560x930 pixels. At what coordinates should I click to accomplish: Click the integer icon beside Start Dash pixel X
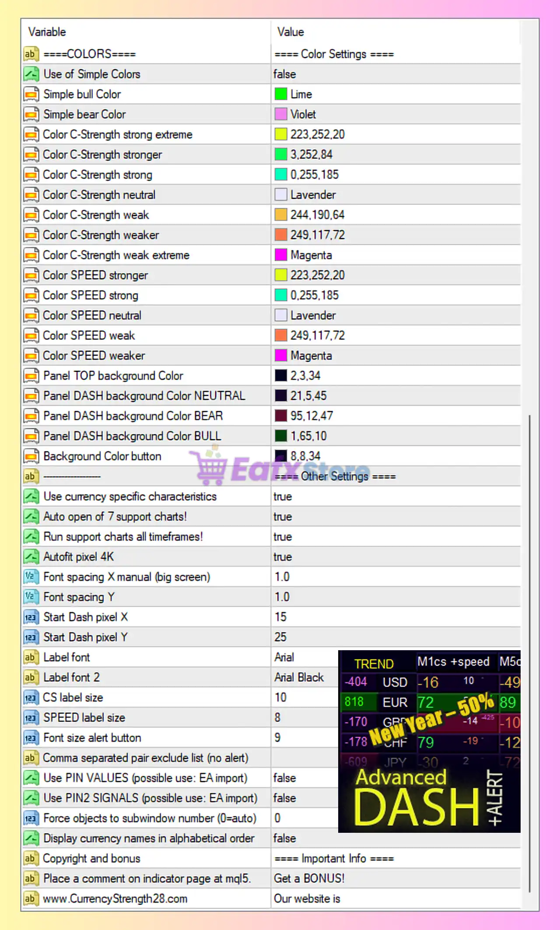(x=30, y=617)
